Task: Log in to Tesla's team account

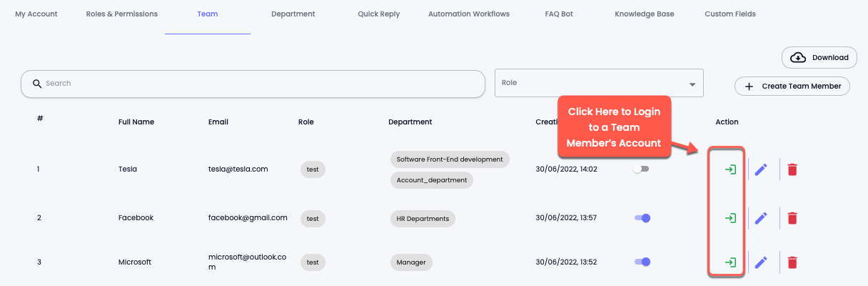Action: click(x=730, y=169)
